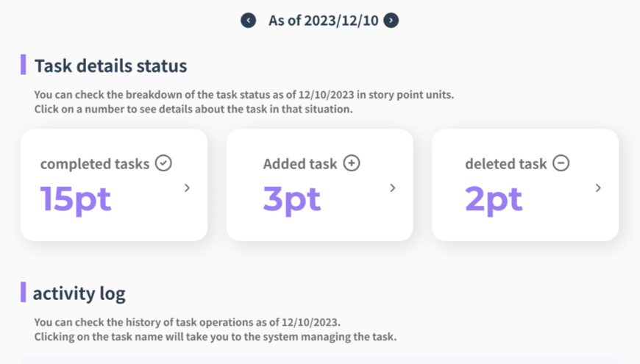Viewport: 640px width, 364px height.
Task: Click the "As of 2023/12/10" date label
Action: (323, 21)
